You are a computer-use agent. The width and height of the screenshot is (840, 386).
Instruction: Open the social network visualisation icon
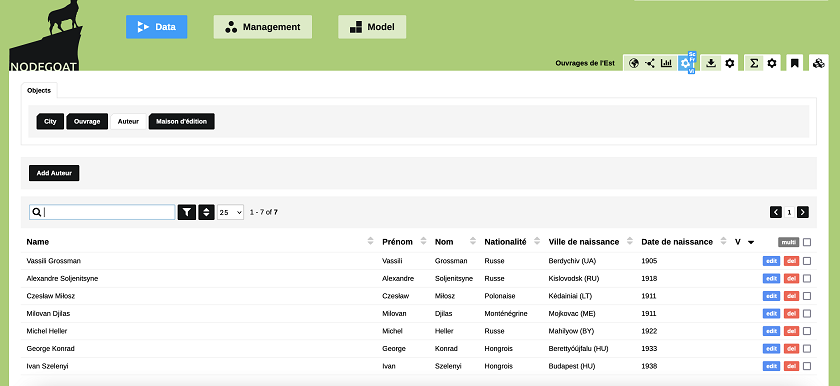[650, 63]
